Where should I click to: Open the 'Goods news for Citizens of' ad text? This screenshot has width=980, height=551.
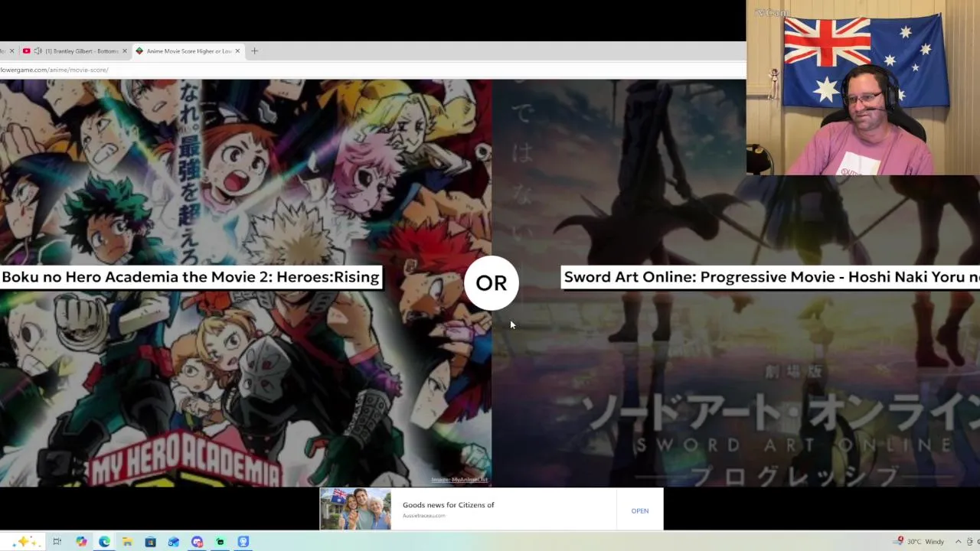point(449,505)
